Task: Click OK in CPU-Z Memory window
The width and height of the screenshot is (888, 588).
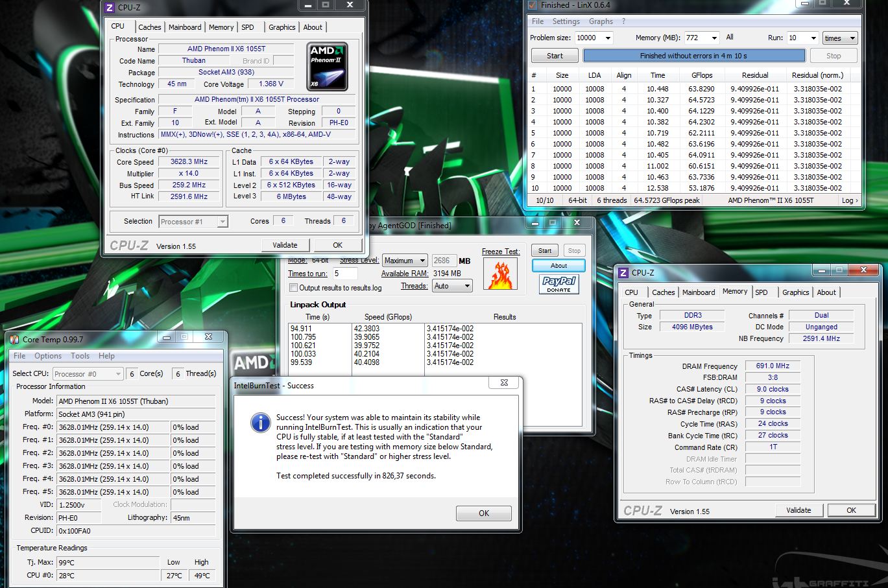Action: click(x=851, y=510)
